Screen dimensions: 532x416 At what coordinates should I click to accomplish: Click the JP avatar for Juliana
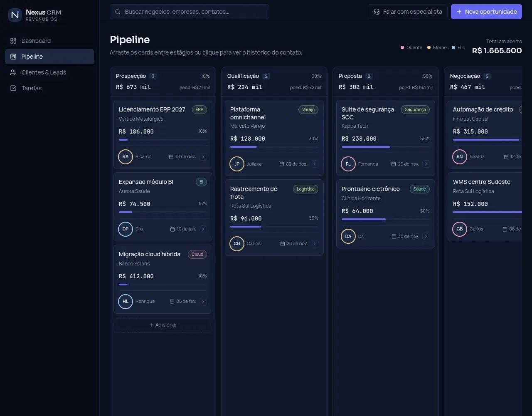(x=237, y=164)
